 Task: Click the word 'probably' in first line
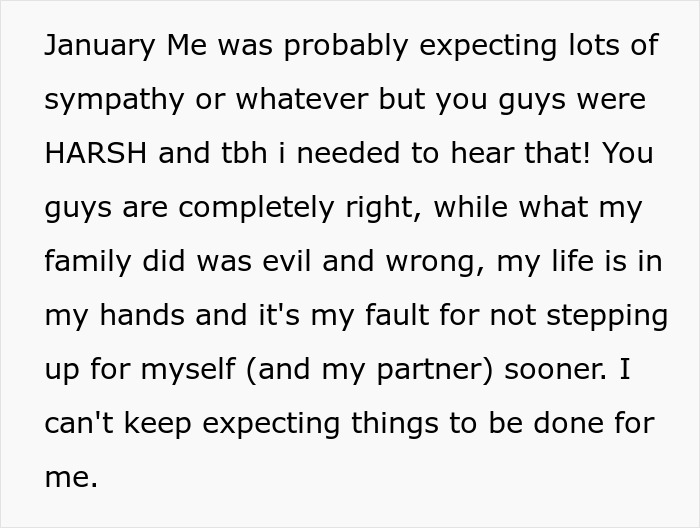click(x=346, y=46)
